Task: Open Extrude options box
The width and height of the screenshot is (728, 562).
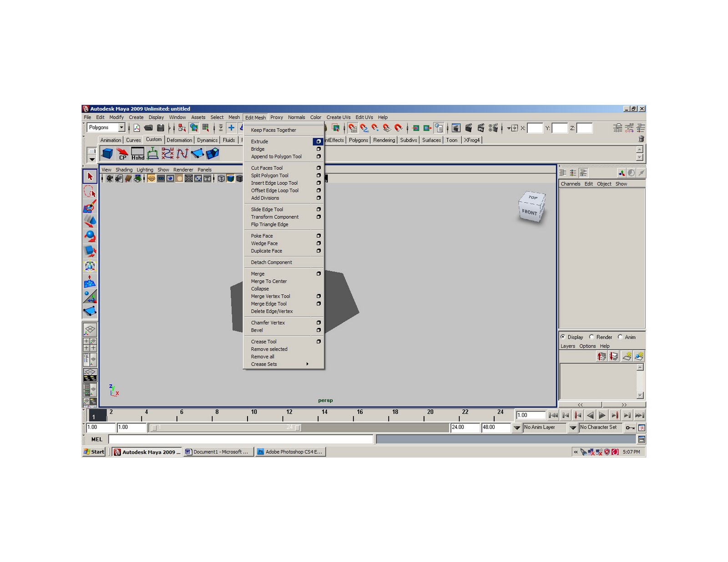Action: tap(318, 141)
